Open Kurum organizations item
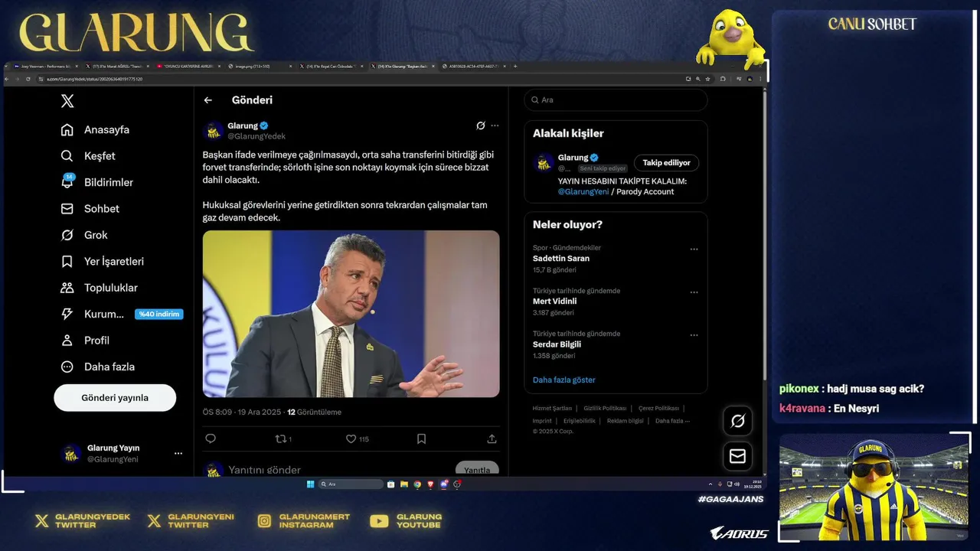 (x=92, y=314)
